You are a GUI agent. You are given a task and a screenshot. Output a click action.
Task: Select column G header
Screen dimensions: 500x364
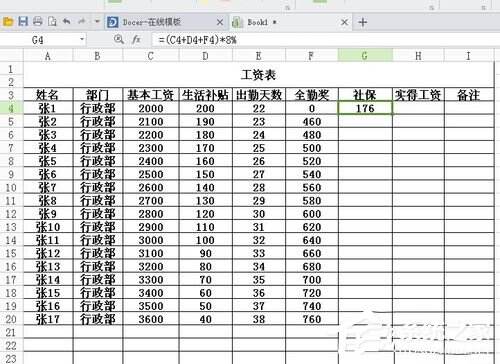365,56
